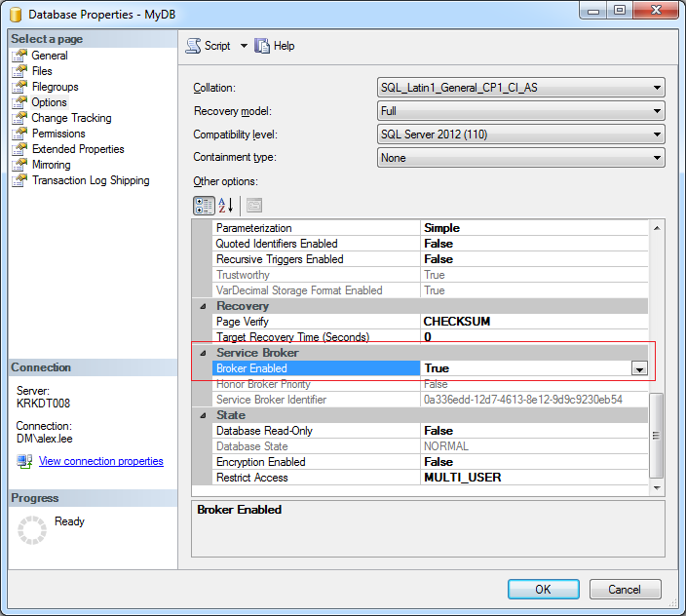Image resolution: width=686 pixels, height=616 pixels.
Task: Open the Broker Enabled value dropdown arrow
Action: tap(639, 368)
